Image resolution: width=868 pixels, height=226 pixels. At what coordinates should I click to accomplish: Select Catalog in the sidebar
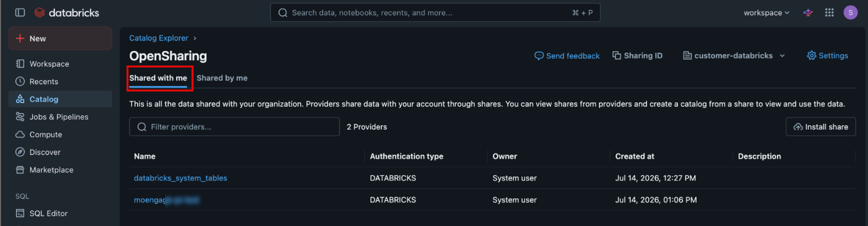click(60, 99)
